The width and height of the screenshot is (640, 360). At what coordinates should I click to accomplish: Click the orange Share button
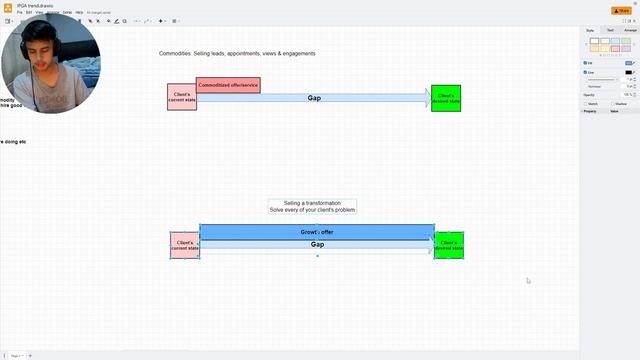tap(621, 11)
